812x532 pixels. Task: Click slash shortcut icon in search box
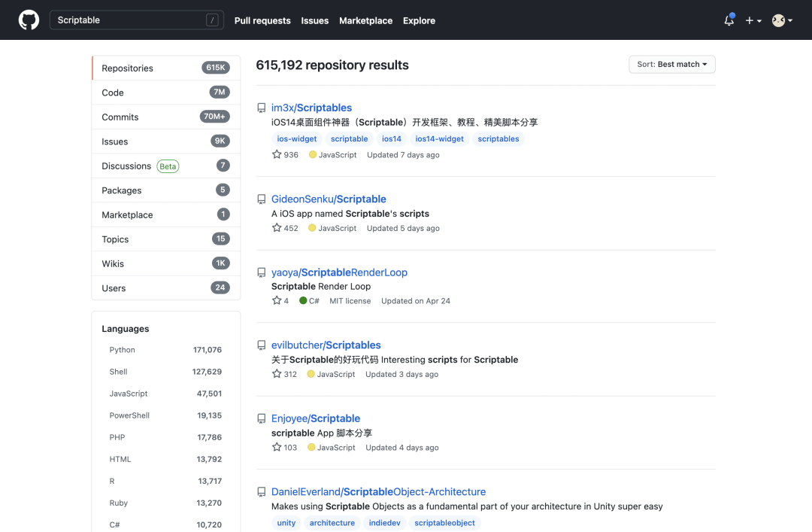click(212, 20)
